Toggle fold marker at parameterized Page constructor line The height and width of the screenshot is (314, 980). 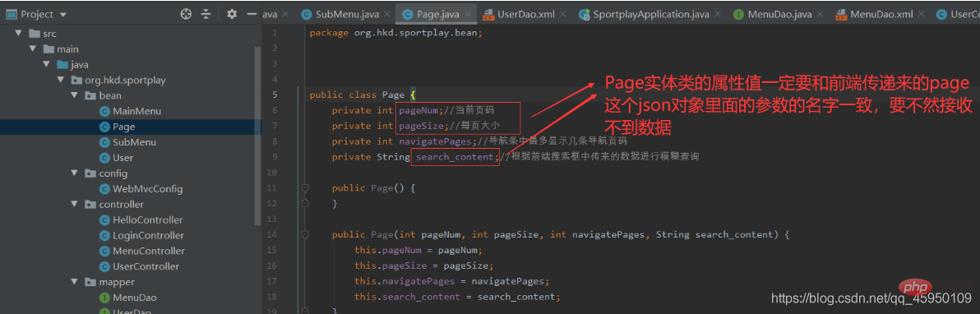click(305, 234)
